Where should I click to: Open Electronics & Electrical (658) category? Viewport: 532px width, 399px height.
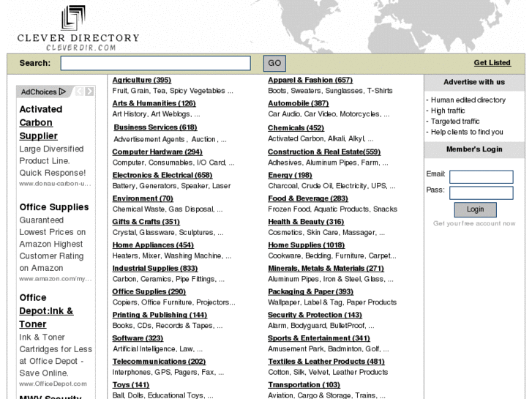coord(162,175)
